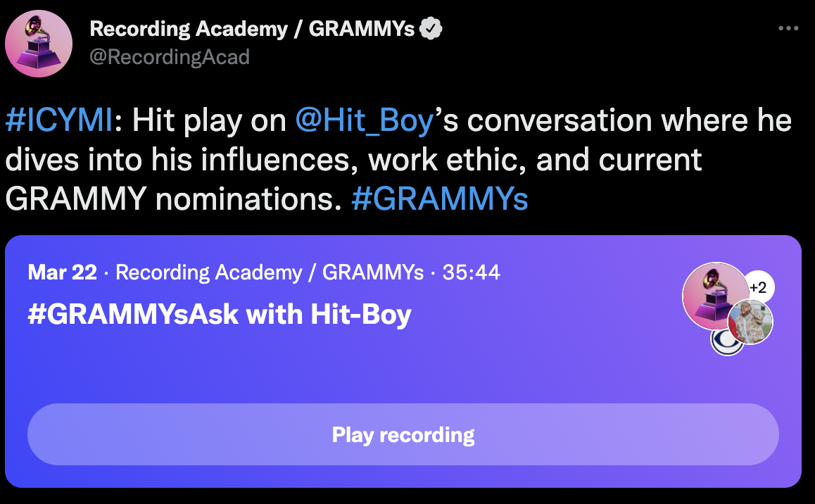Click the @RecordingAcad handle

click(x=170, y=57)
